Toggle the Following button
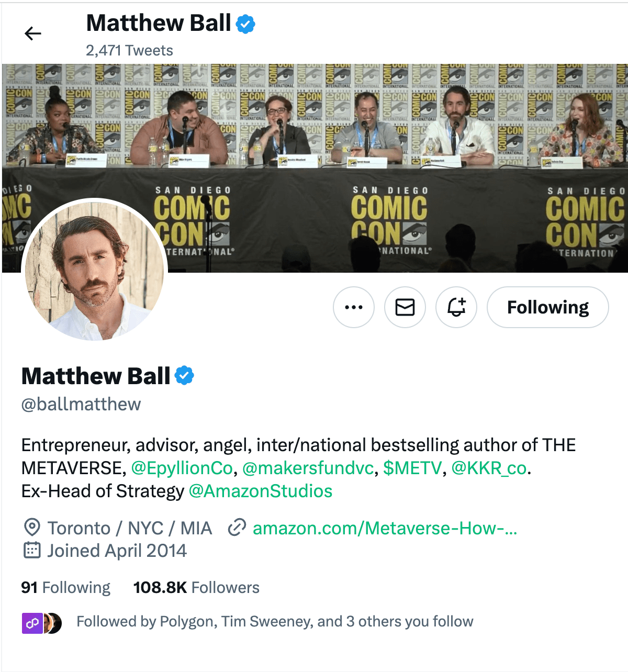The image size is (628, 672). [547, 307]
